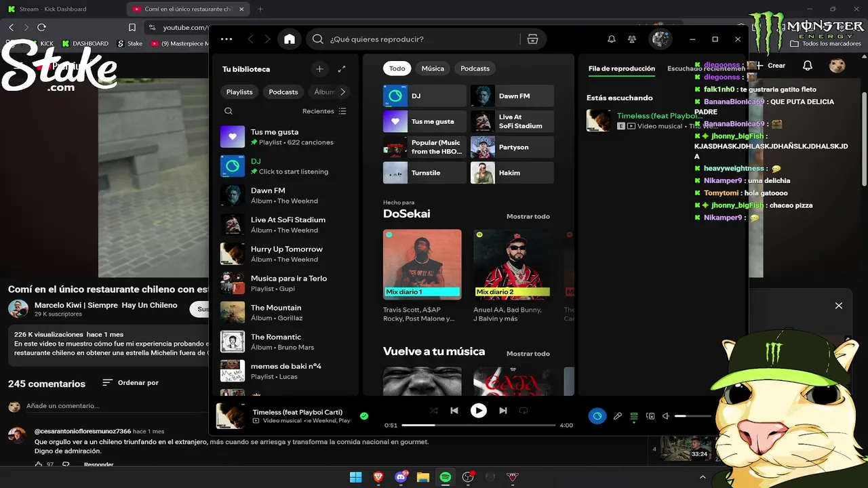Viewport: 868px width, 488px height.
Task: Open Mix diario 2 thumbnail
Action: [x=512, y=264]
